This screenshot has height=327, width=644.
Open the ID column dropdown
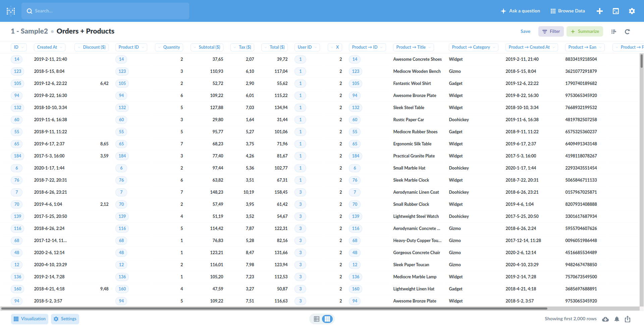click(x=18, y=47)
